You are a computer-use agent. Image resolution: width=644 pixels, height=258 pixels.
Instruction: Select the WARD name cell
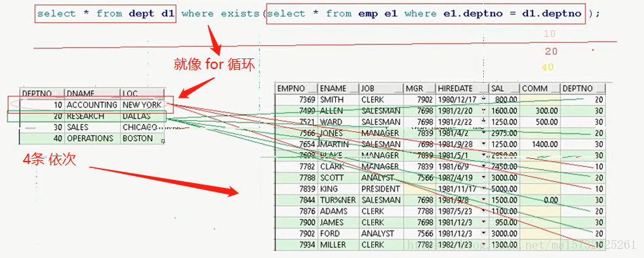338,122
